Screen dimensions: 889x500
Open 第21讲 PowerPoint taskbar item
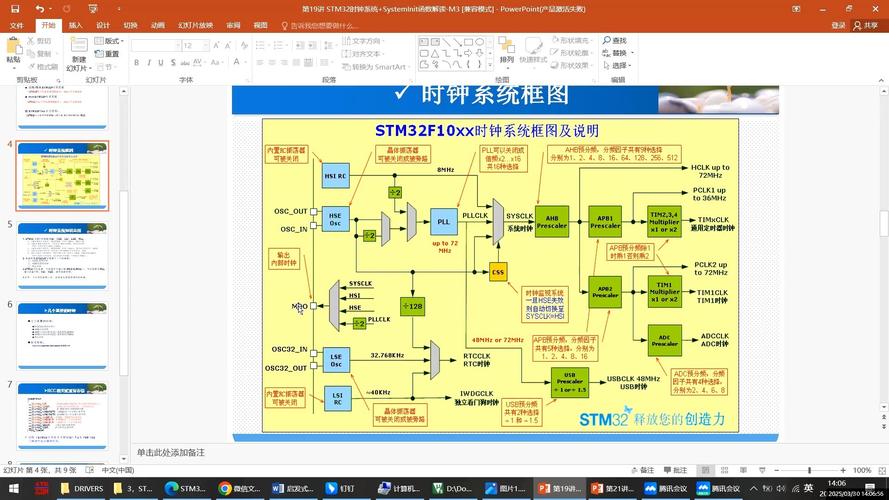(x=612, y=488)
